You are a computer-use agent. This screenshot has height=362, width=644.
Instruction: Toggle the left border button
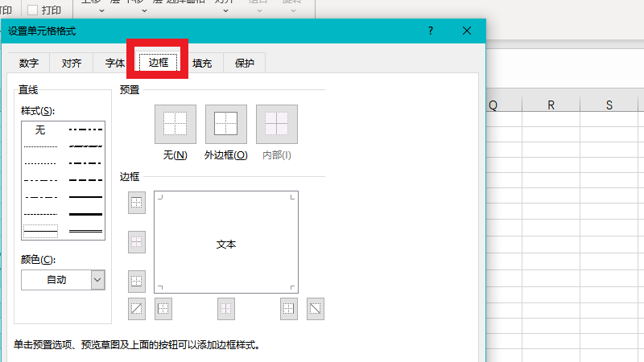163,308
